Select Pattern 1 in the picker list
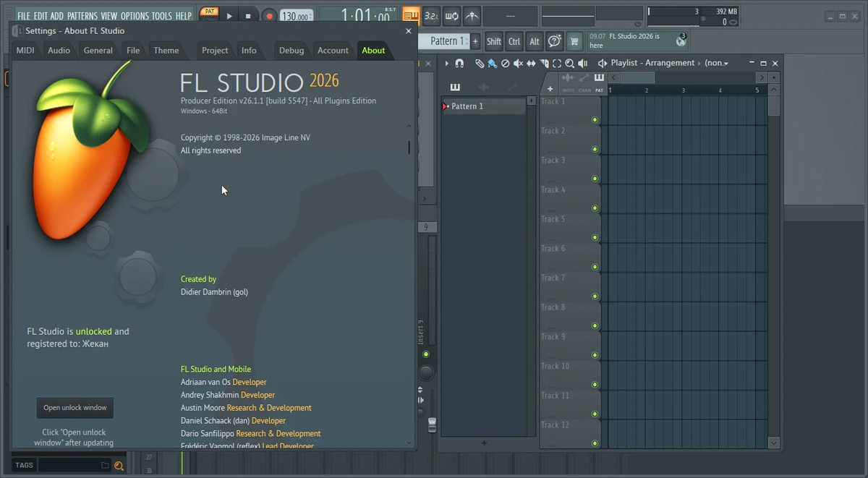 [484, 106]
